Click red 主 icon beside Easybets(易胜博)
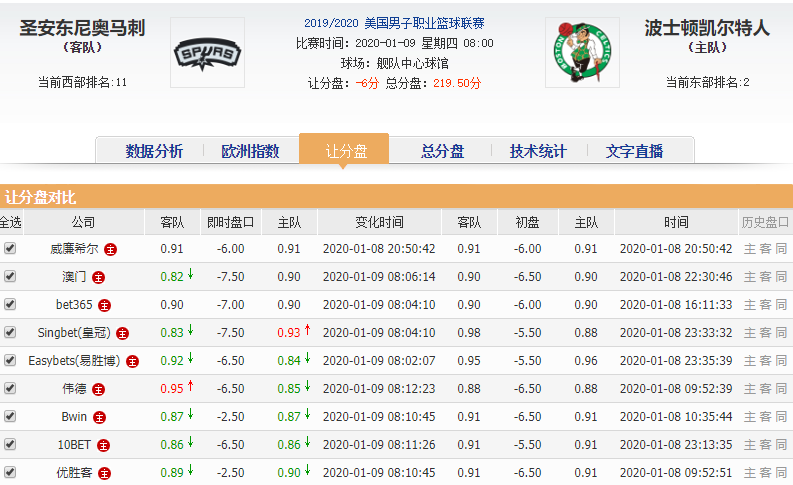This screenshot has width=793, height=485. [x=133, y=362]
